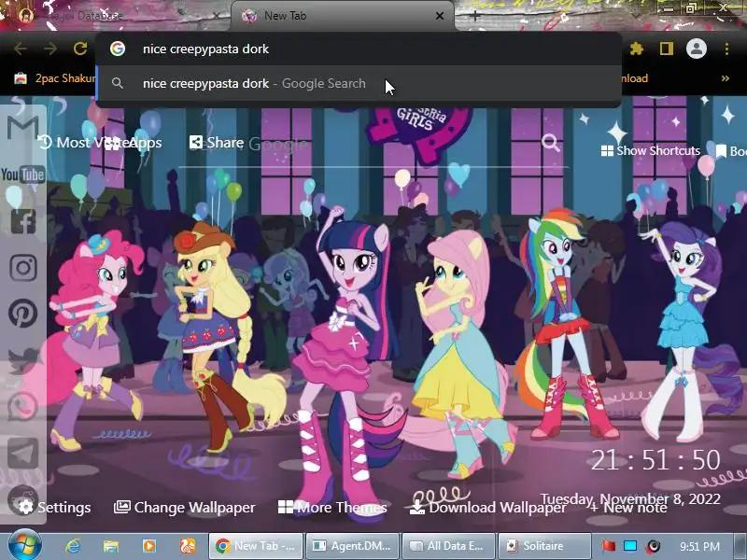This screenshot has width=747, height=560.
Task: Open Windows Explorer folder from taskbar
Action: (110, 546)
